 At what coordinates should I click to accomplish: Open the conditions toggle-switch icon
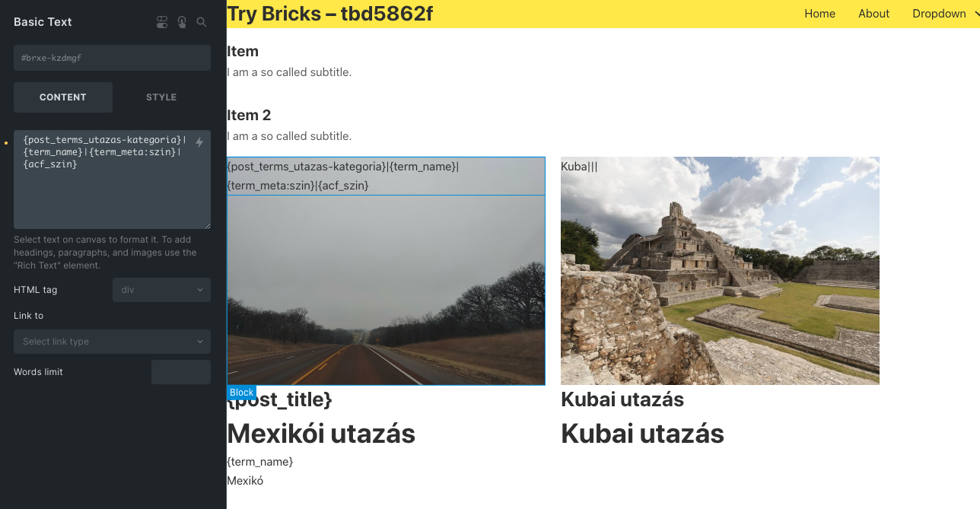[161, 22]
